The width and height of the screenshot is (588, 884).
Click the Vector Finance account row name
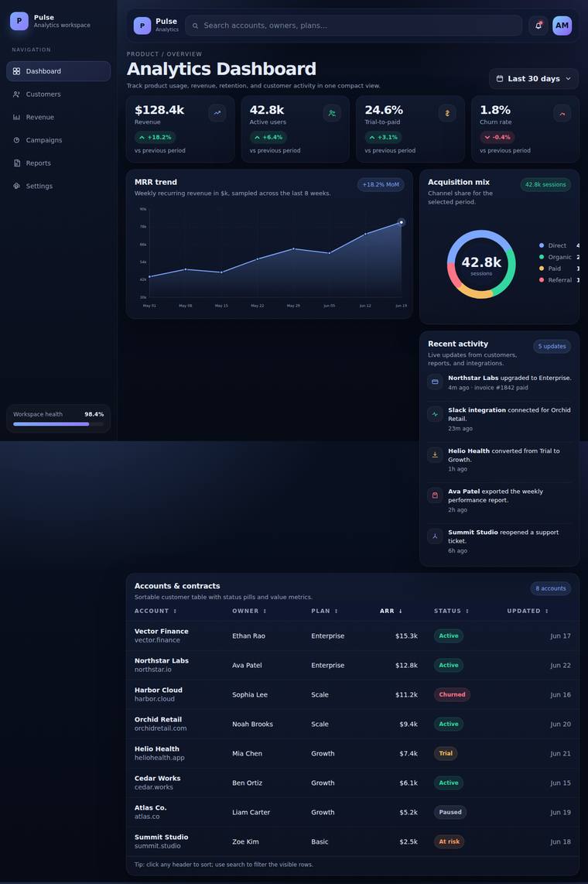pyautogui.click(x=162, y=632)
